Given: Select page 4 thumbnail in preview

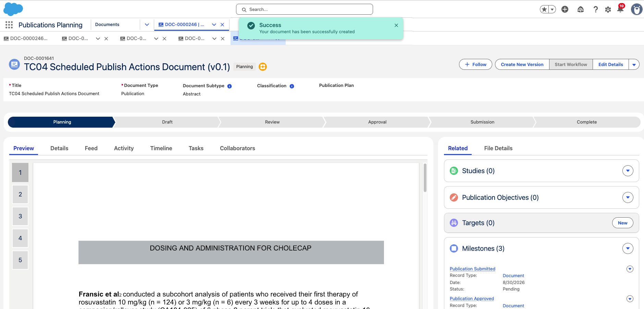Looking at the screenshot, I should (20, 238).
